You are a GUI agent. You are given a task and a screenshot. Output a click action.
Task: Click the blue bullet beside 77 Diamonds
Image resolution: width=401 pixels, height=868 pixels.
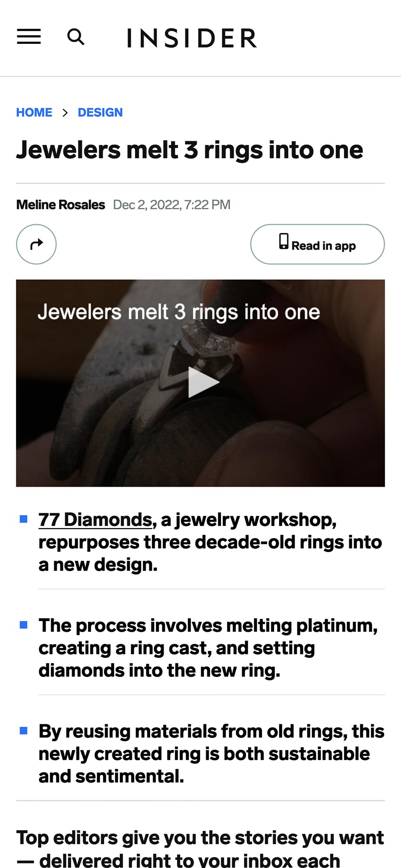click(24, 519)
